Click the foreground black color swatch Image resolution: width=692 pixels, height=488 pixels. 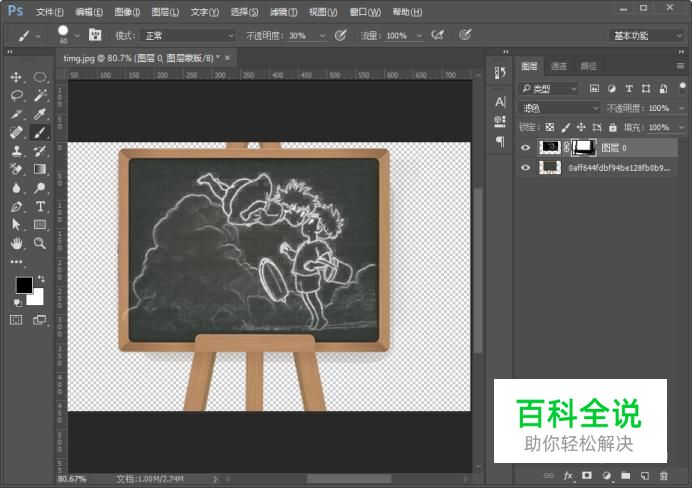(x=23, y=285)
